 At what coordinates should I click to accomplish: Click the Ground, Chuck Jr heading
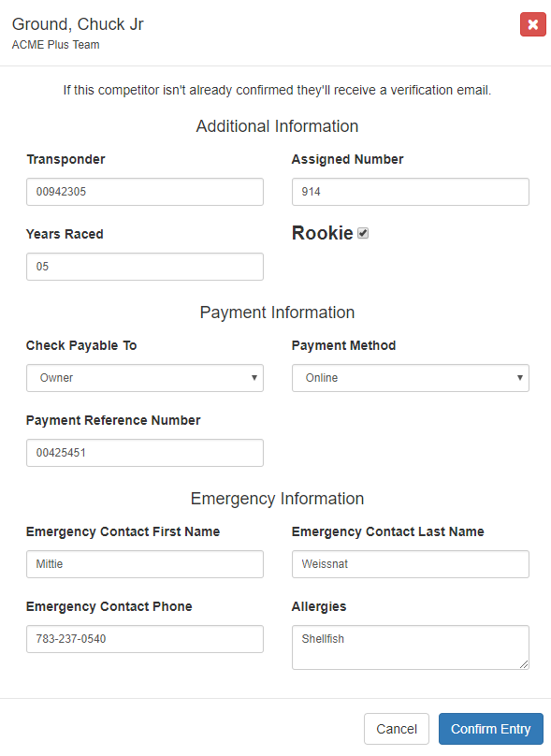tap(78, 24)
